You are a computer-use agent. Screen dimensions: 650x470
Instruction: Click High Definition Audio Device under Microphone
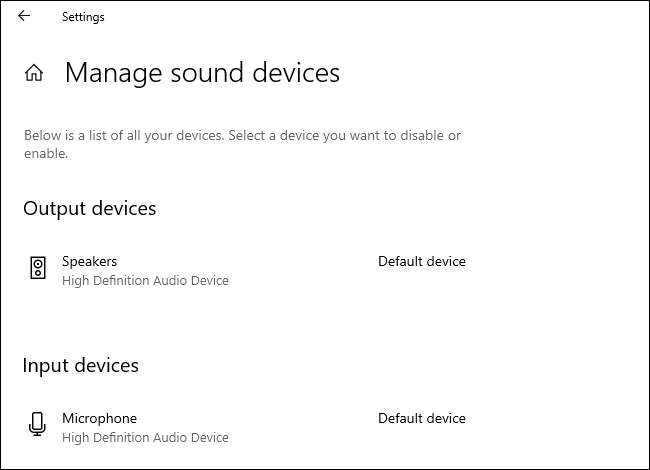[x=145, y=438]
